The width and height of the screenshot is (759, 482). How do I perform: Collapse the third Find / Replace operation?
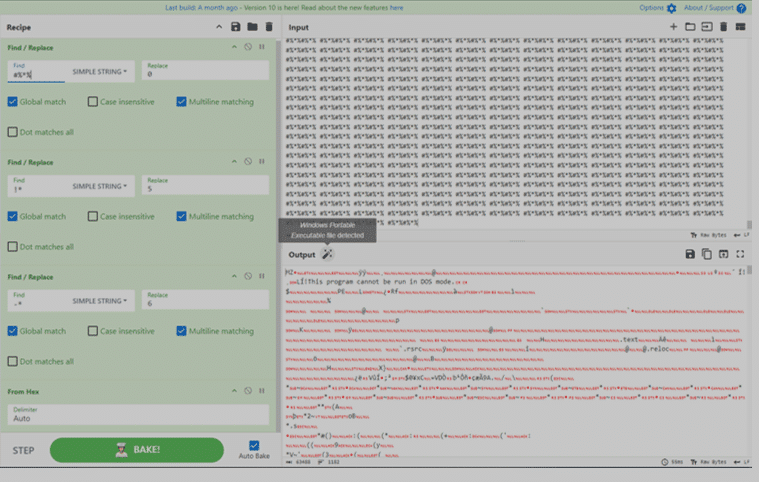point(234,276)
